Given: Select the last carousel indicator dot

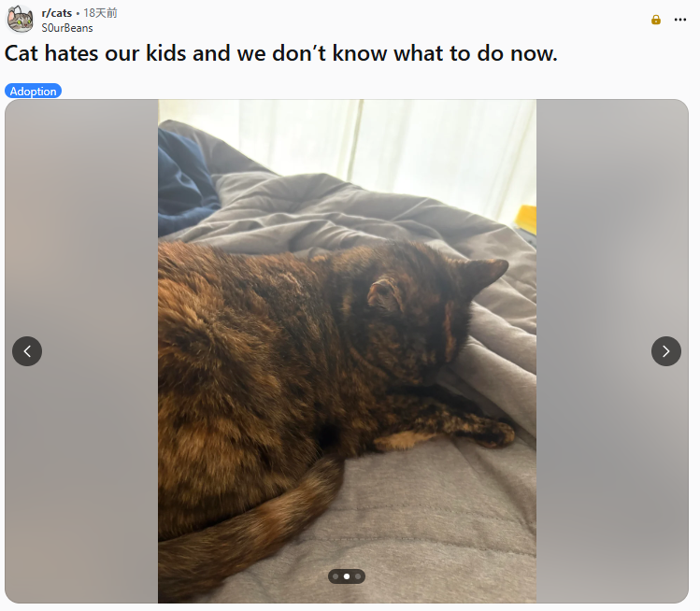Looking at the screenshot, I should tap(358, 576).
